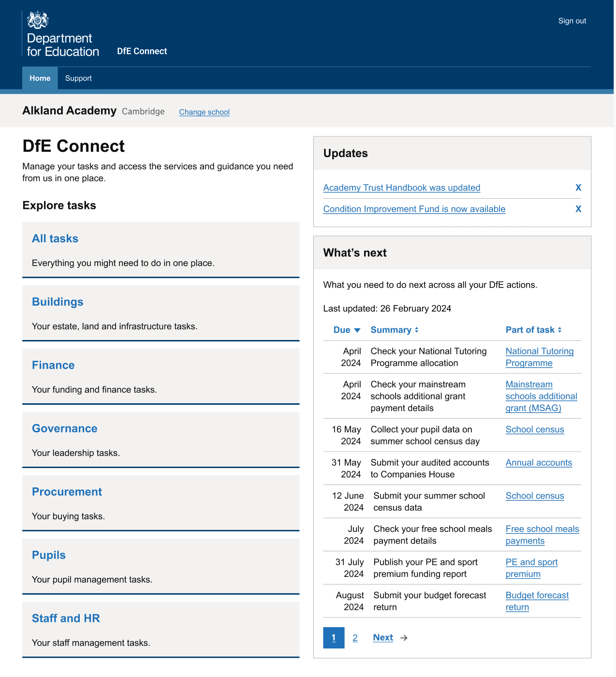Open Condition Improvement Fund is now available
Viewport: 616px width, 677px height.
pyautogui.click(x=414, y=209)
